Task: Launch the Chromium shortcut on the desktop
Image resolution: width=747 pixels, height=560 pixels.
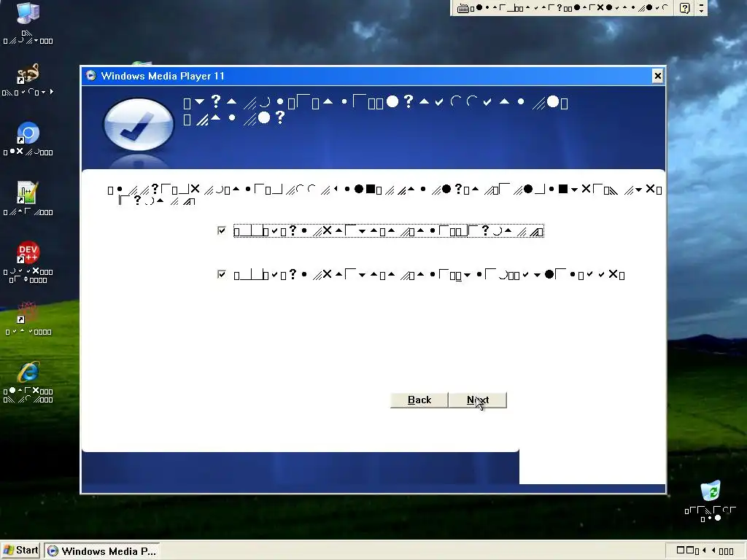Action: (28, 133)
